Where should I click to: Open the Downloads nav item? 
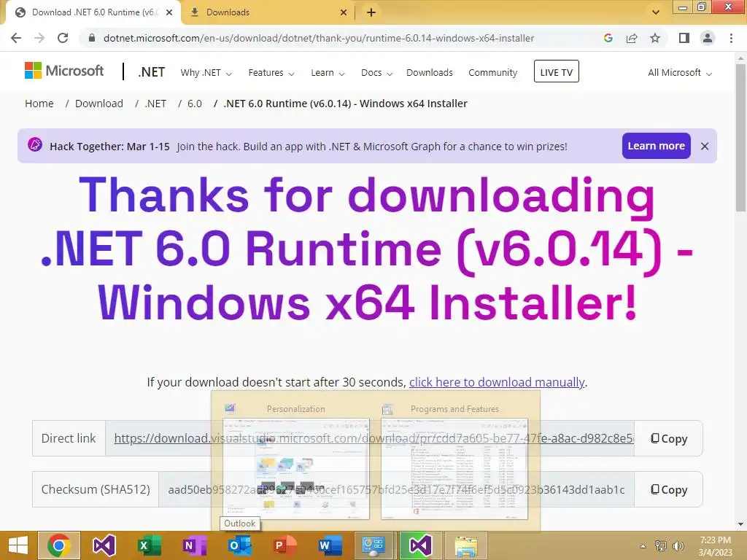(429, 73)
